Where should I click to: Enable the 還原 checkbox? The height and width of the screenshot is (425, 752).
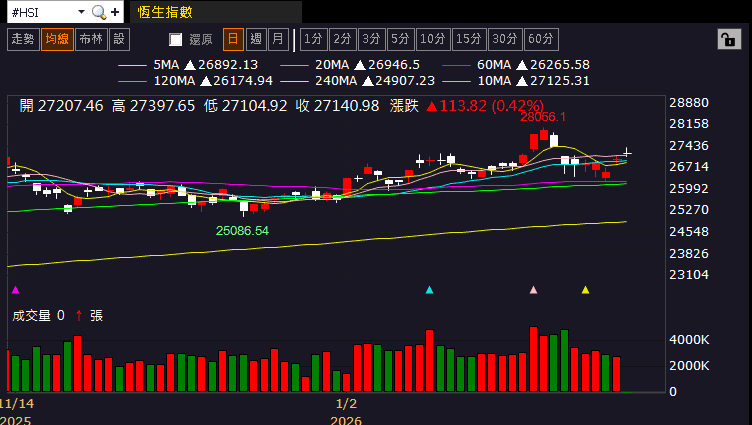tap(176, 39)
